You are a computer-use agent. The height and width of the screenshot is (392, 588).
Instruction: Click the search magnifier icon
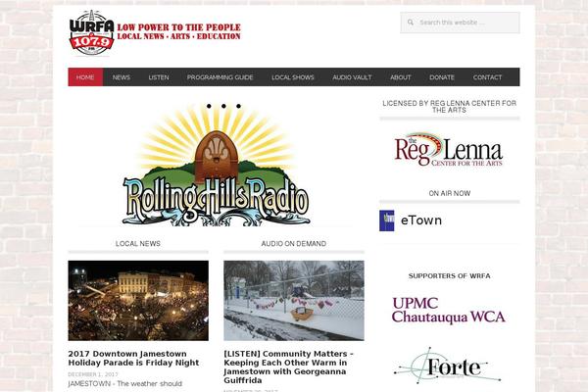click(411, 23)
